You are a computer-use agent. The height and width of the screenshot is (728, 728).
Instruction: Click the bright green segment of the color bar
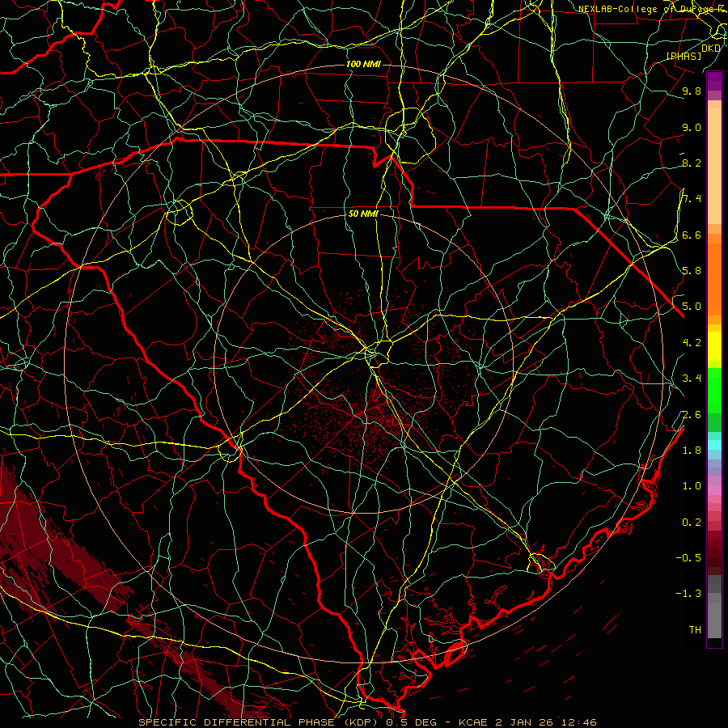click(714, 390)
